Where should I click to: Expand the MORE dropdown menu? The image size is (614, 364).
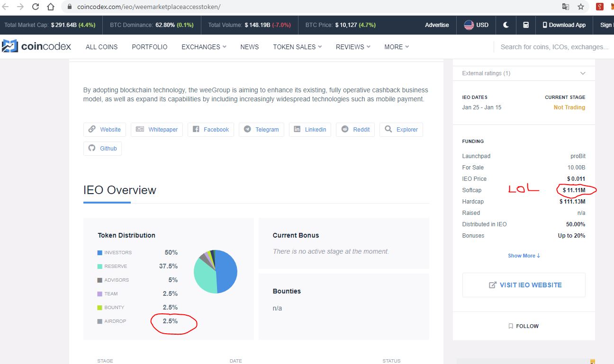pyautogui.click(x=397, y=47)
